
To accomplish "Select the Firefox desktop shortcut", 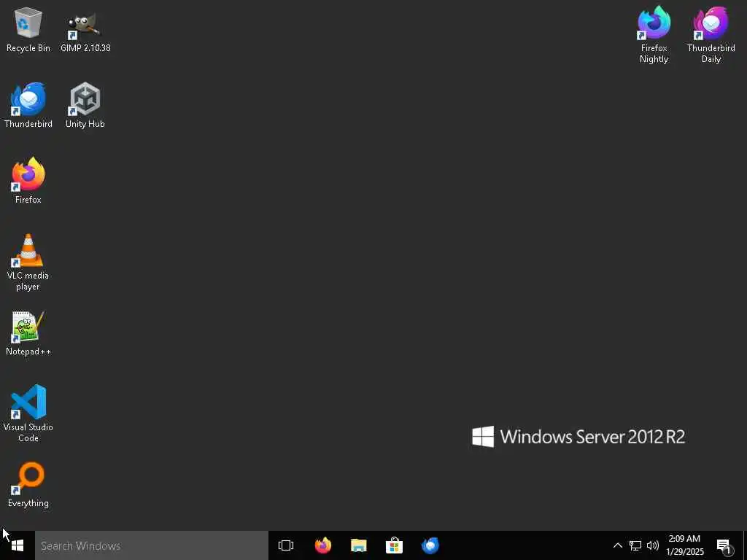I will (x=28, y=181).
